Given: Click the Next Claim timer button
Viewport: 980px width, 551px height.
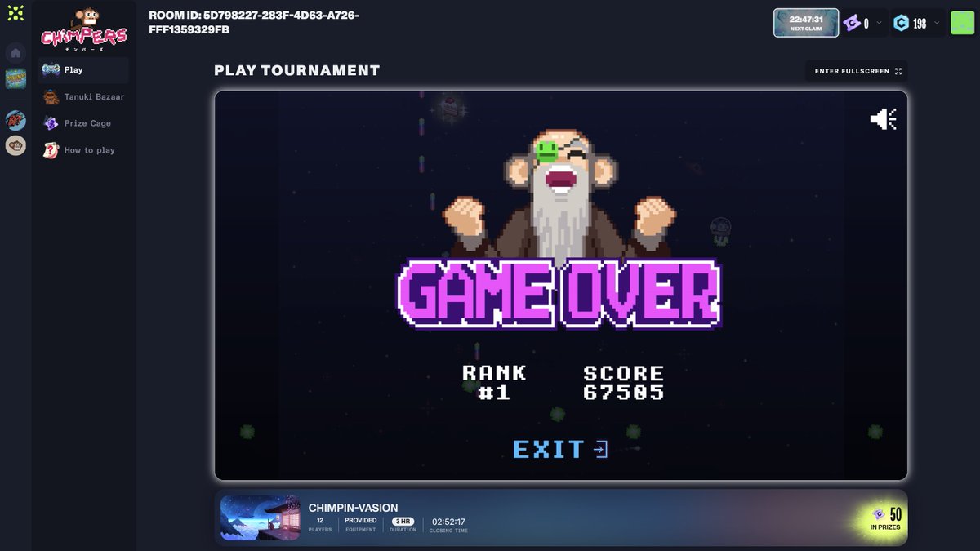Looking at the screenshot, I should tap(806, 23).
